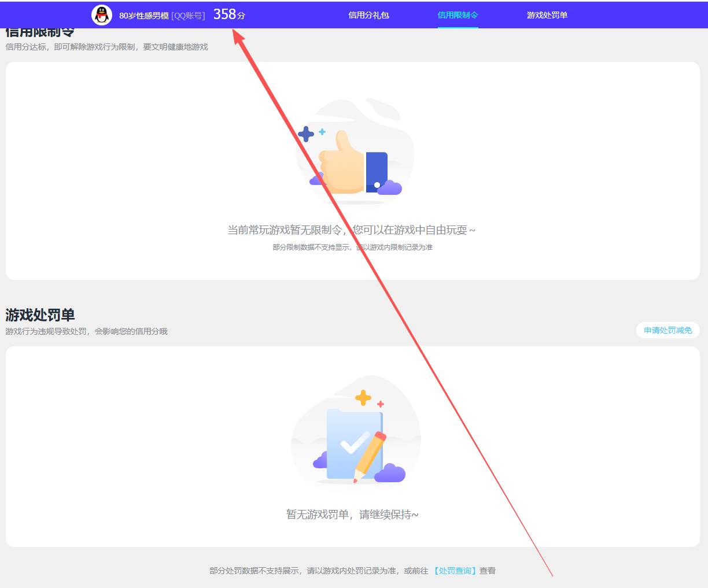This screenshot has height=588, width=708.
Task: Click the blue rectangle sleeve in the thumbs-up image
Action: 377,168
